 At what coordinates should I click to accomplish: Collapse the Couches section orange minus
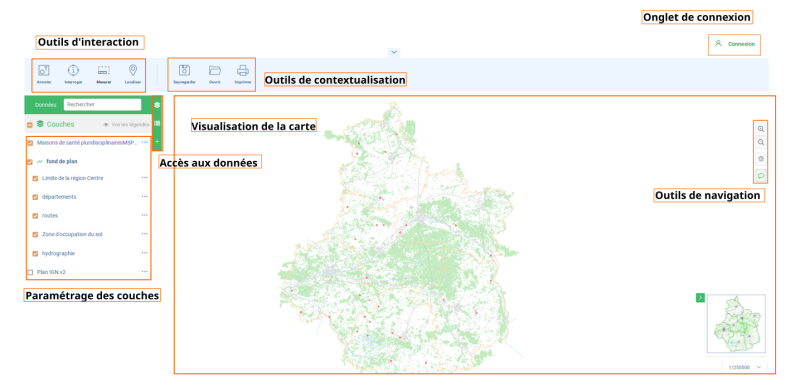pyautogui.click(x=30, y=124)
